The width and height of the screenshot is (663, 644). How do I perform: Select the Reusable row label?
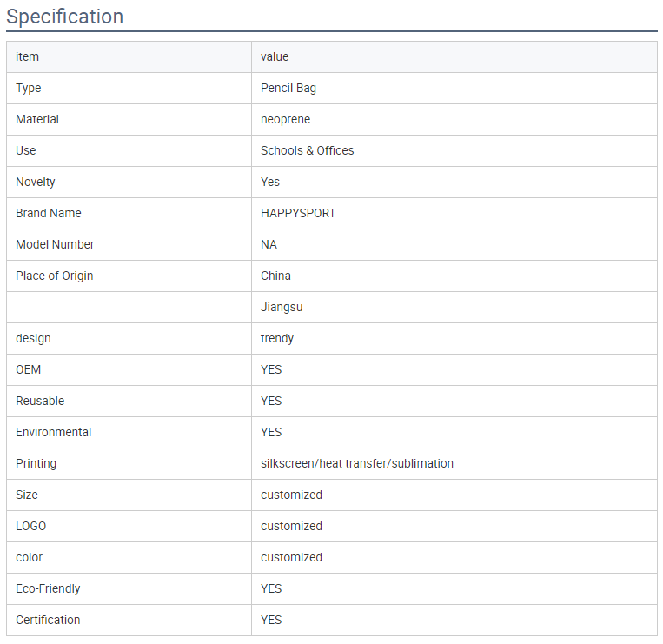pyautogui.click(x=40, y=401)
